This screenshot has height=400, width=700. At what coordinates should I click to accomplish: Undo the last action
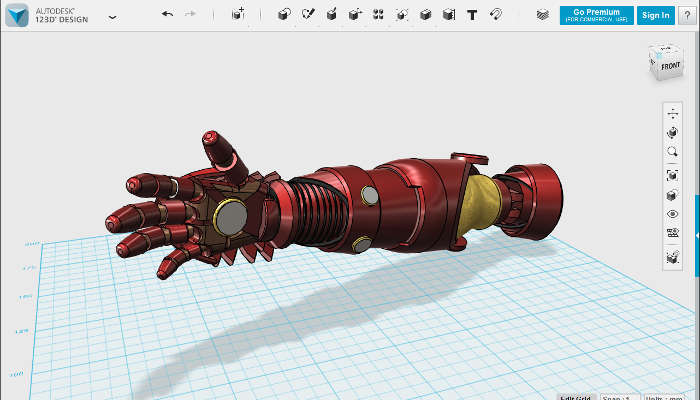[x=167, y=14]
